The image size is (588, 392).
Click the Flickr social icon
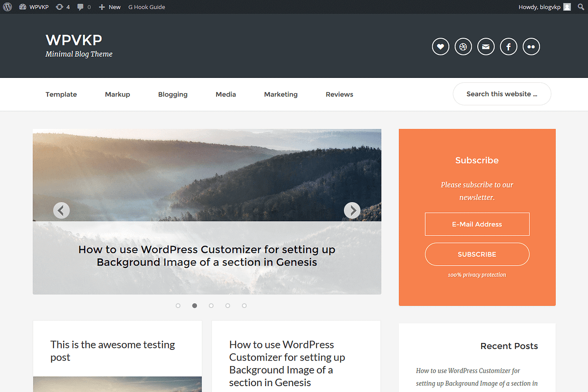point(531,47)
